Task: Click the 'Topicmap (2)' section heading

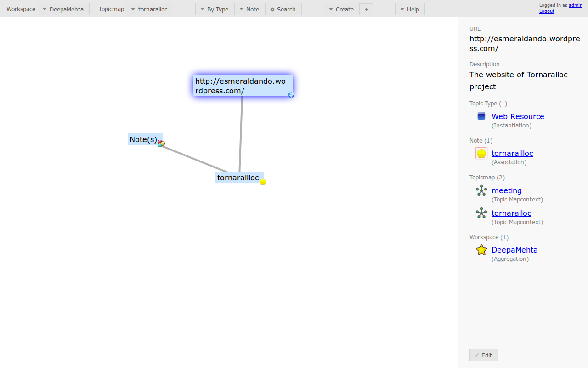Action: (x=487, y=178)
